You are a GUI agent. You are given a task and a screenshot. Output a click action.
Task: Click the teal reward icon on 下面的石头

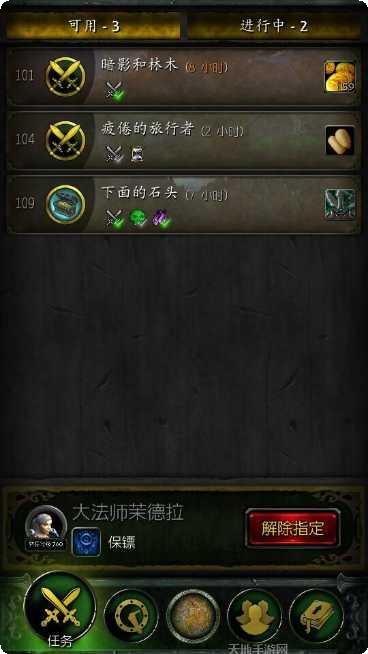[x=340, y=204]
